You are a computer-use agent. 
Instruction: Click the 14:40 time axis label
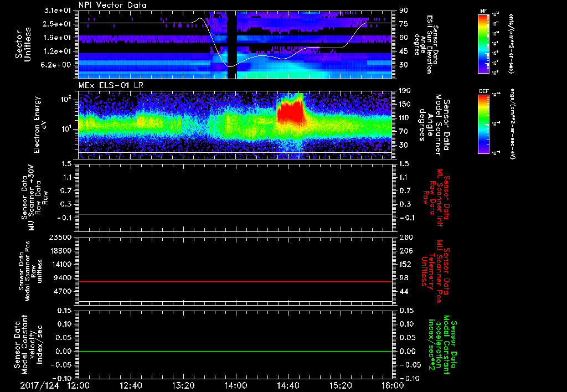[x=288, y=386]
